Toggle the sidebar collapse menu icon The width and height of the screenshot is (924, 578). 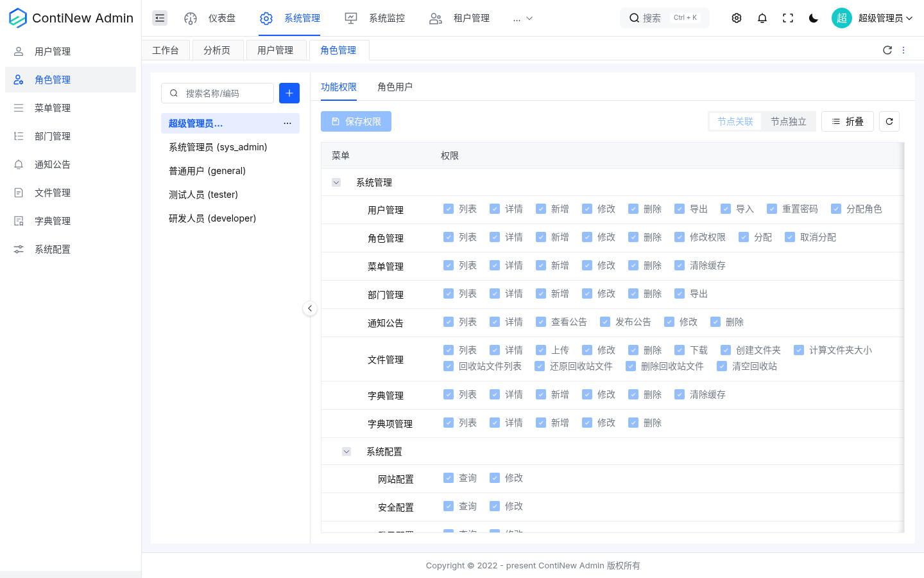click(x=160, y=18)
